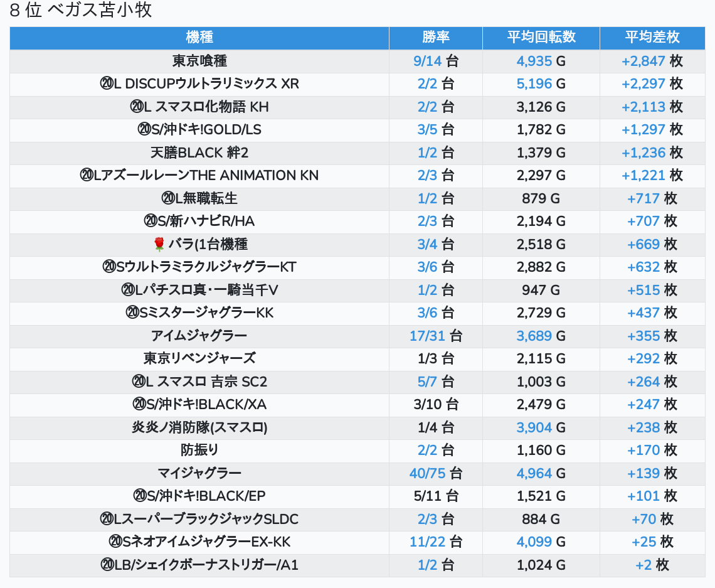The height and width of the screenshot is (588, 715).
Task: Click the ⑳ symbol before SネオアイムジャグラーEX-KK
Action: point(115,542)
